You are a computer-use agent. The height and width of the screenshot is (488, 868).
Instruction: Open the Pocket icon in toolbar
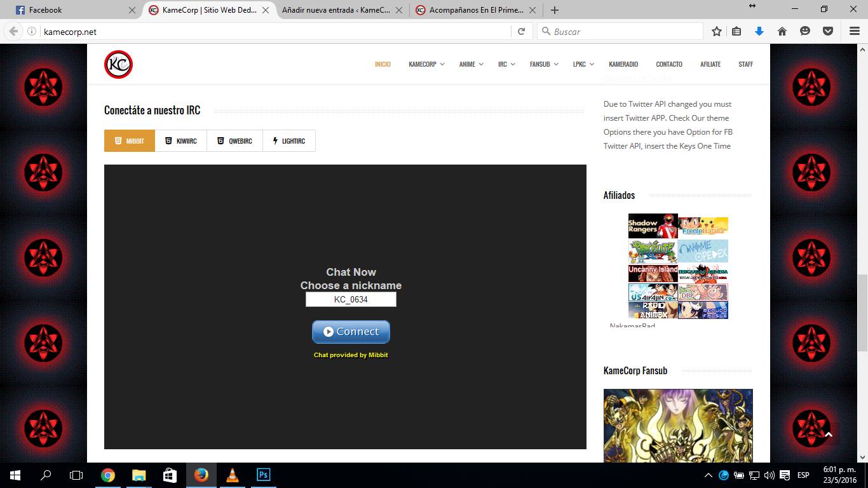(x=828, y=31)
